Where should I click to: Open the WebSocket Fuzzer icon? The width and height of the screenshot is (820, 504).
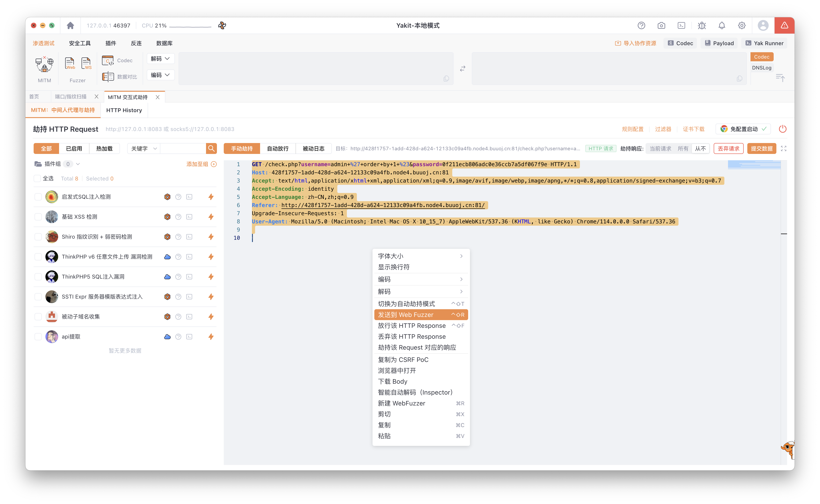point(86,63)
